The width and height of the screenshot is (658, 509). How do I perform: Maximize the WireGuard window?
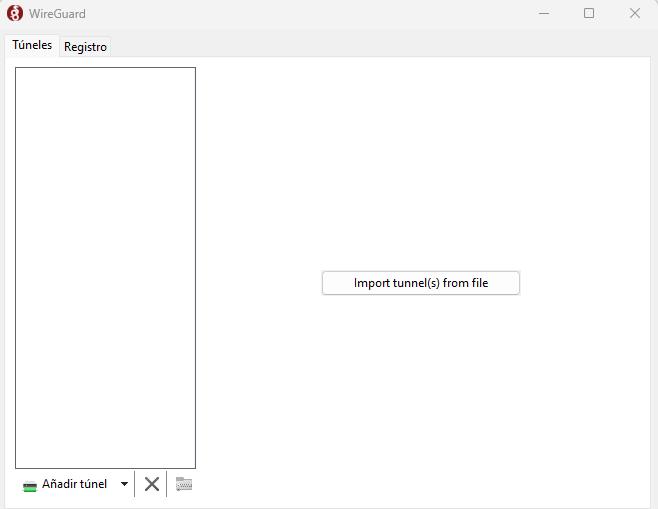tap(589, 14)
